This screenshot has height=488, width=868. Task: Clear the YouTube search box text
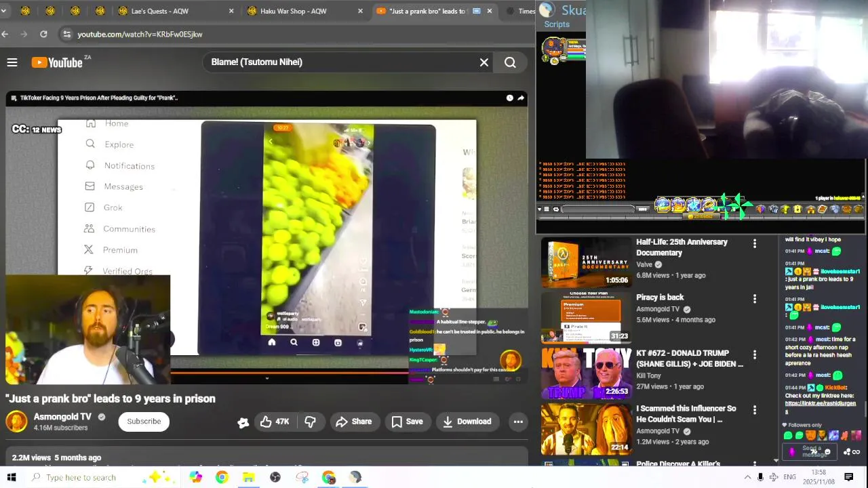pos(484,62)
